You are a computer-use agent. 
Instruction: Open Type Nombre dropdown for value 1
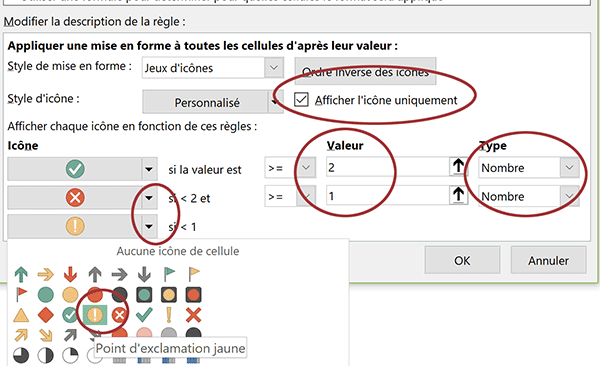pos(569,196)
